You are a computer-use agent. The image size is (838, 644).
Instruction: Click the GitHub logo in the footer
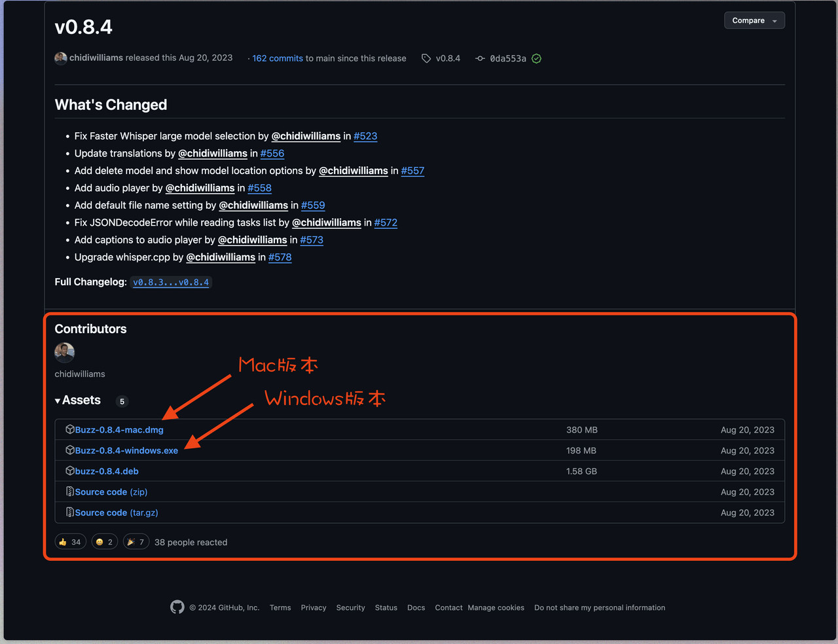[177, 607]
